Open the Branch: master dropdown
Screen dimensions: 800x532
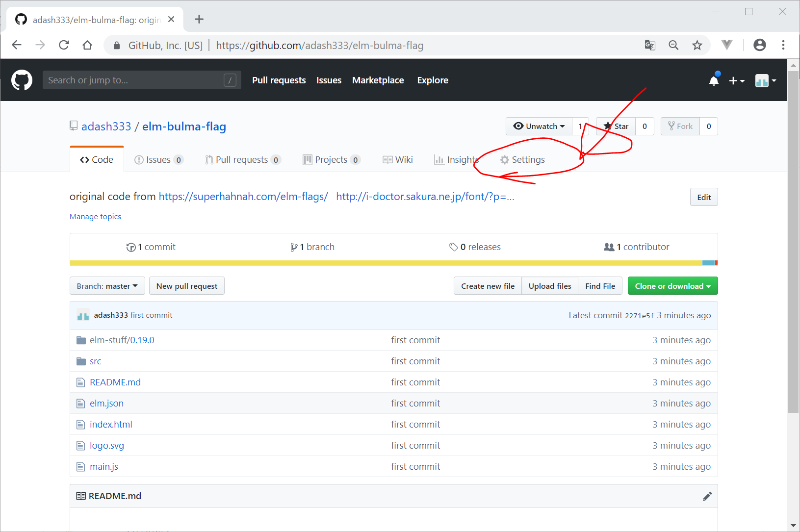[x=107, y=286]
